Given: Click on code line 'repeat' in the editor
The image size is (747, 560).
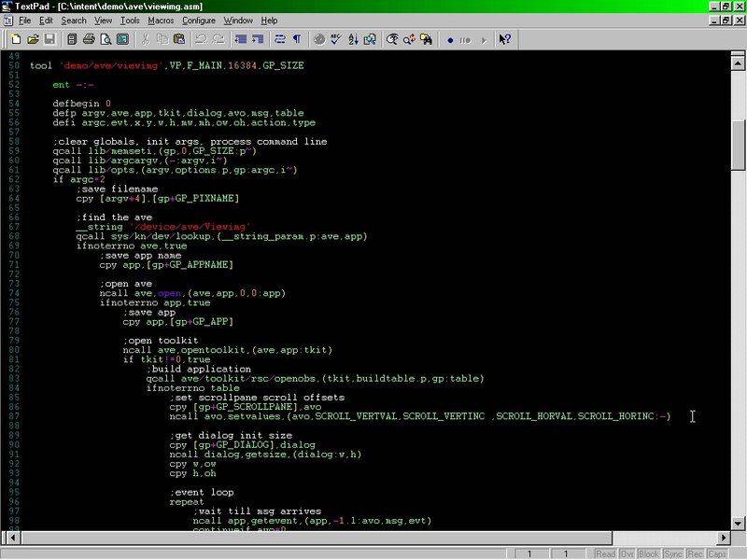Looking at the screenshot, I should [x=186, y=501].
